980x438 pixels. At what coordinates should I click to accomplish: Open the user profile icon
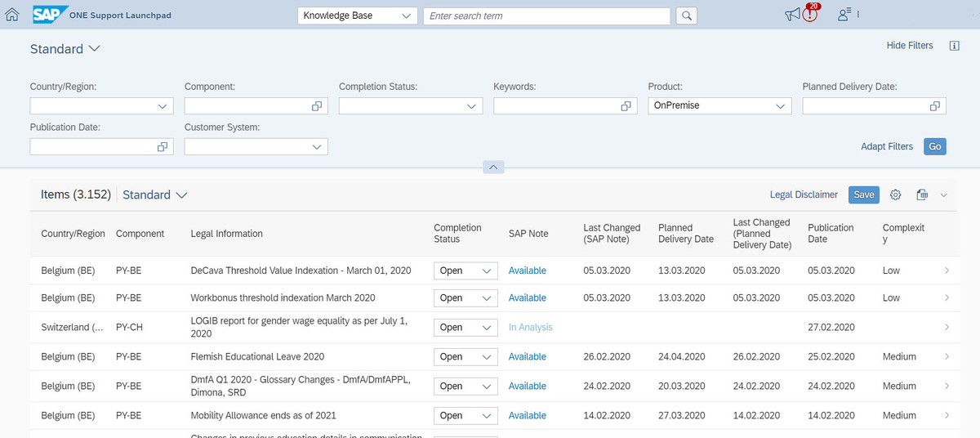point(844,16)
